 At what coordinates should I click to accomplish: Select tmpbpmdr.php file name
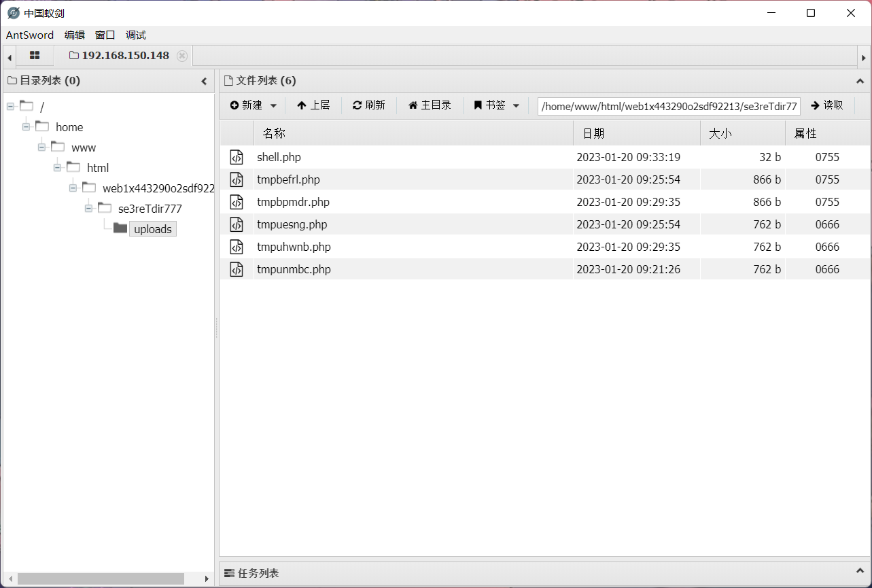(293, 202)
